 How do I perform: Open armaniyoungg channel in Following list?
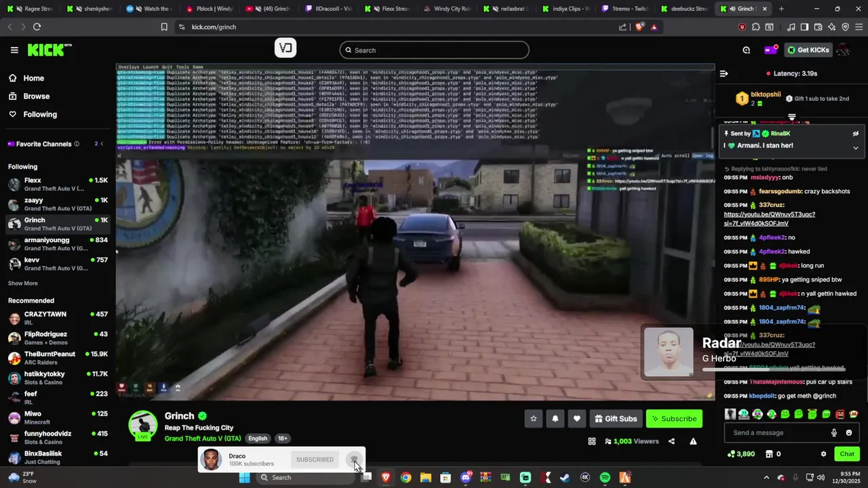(x=58, y=244)
